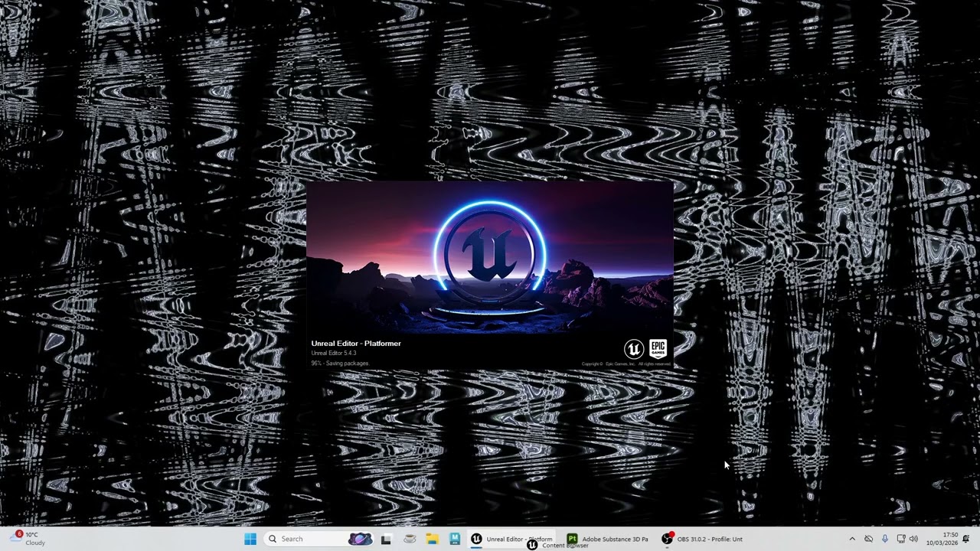
Task: Open the weather widget showing 10°C Cloudy
Action: click(28, 539)
